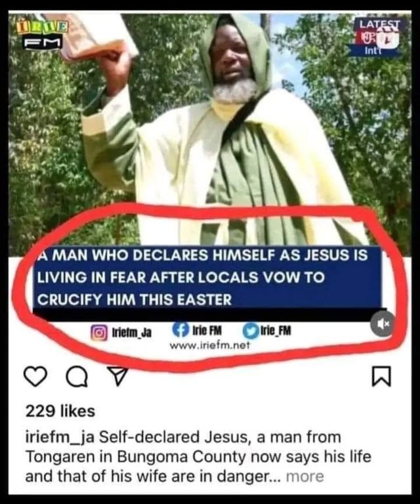Screen dimensions: 420x504
Task: Open comments with speech bubble icon
Action: point(77,377)
